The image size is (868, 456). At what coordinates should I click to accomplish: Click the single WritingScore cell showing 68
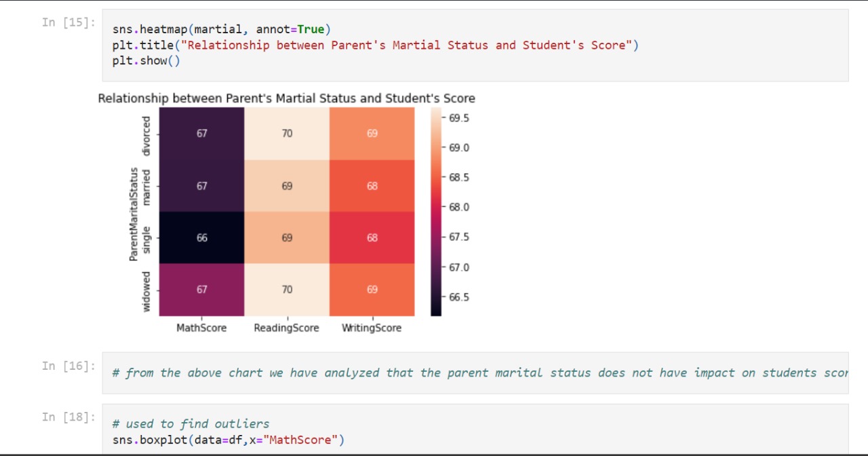[372, 237]
